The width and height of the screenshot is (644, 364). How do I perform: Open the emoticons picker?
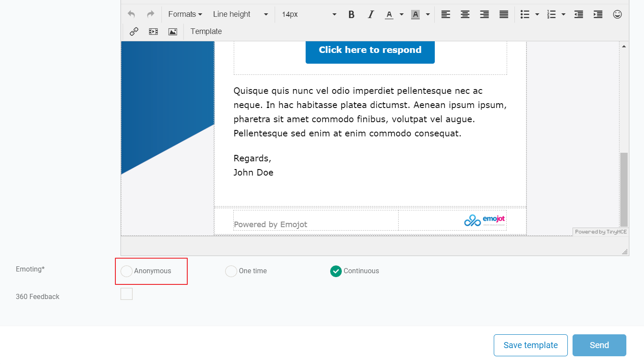(x=617, y=14)
